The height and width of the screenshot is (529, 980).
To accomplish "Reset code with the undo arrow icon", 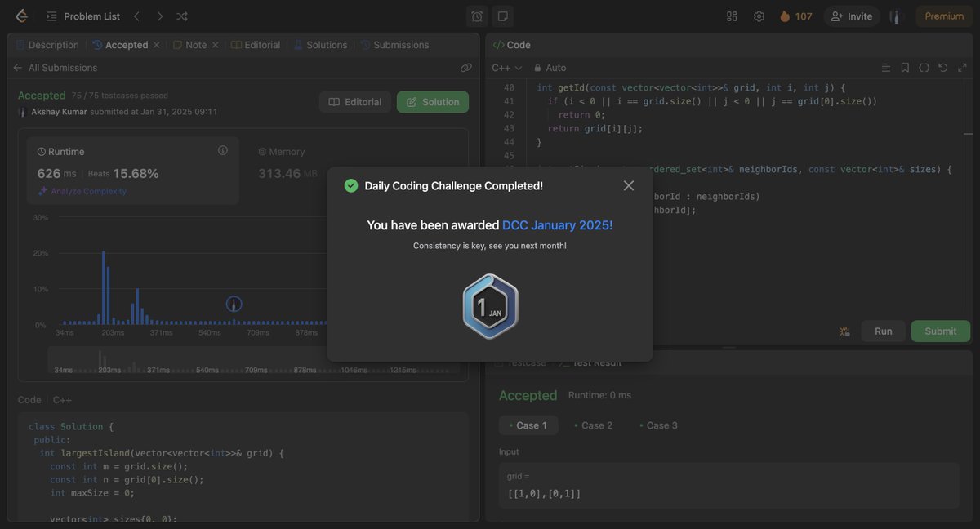I will pos(942,68).
